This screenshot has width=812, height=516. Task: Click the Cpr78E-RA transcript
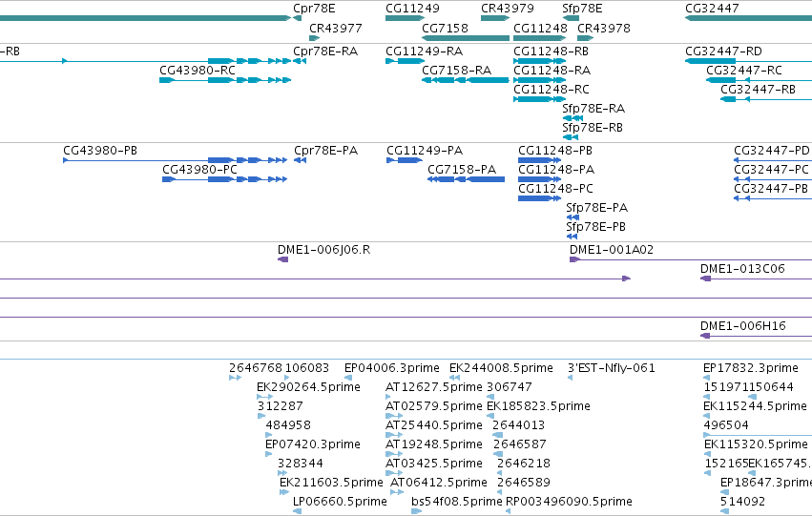pos(300,61)
